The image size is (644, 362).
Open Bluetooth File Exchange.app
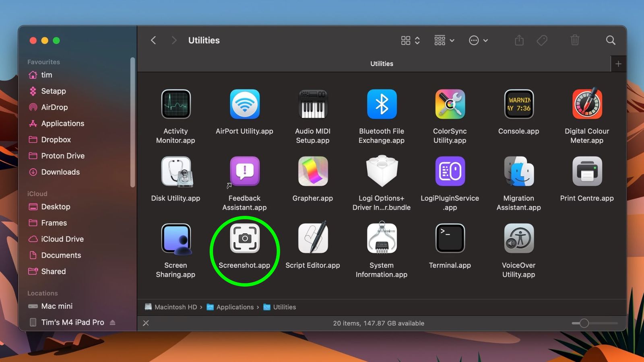click(381, 104)
